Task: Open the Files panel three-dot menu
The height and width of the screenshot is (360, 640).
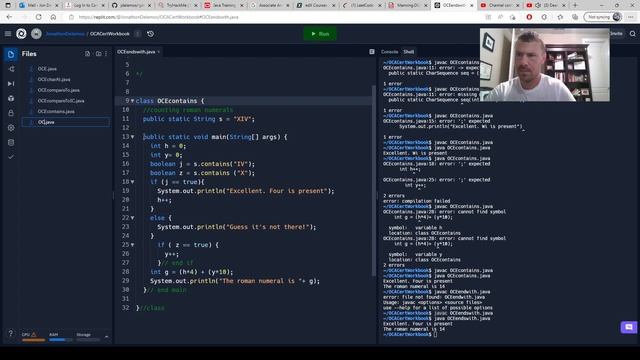Action: (106, 54)
